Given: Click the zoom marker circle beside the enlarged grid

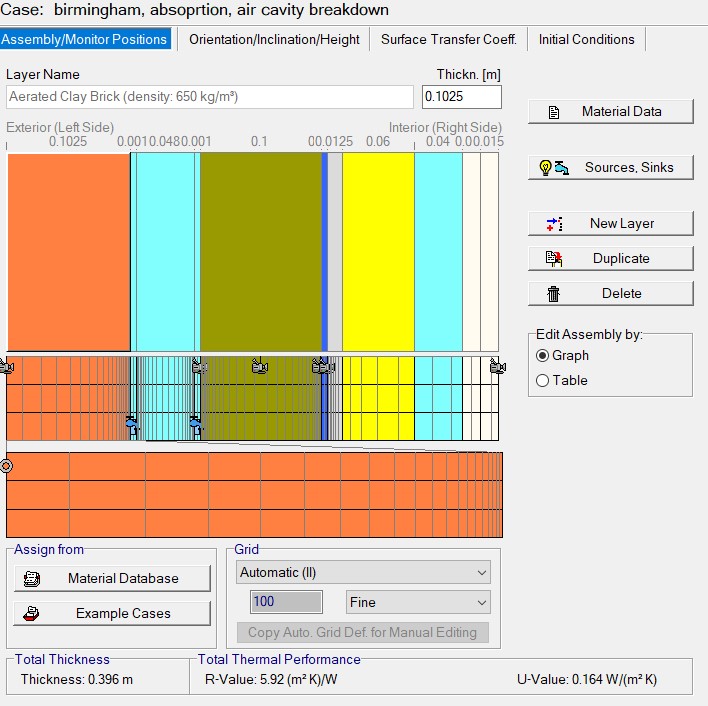Looking at the screenshot, I should [x=7, y=465].
